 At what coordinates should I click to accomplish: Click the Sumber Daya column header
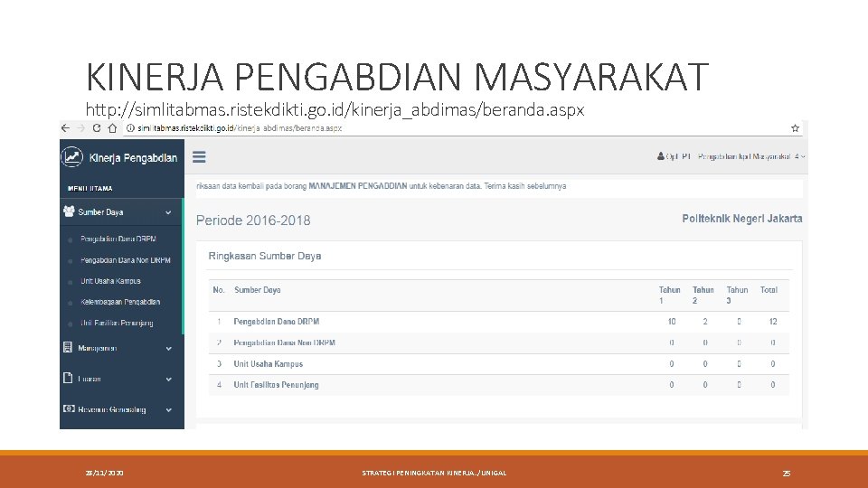pyautogui.click(x=258, y=290)
